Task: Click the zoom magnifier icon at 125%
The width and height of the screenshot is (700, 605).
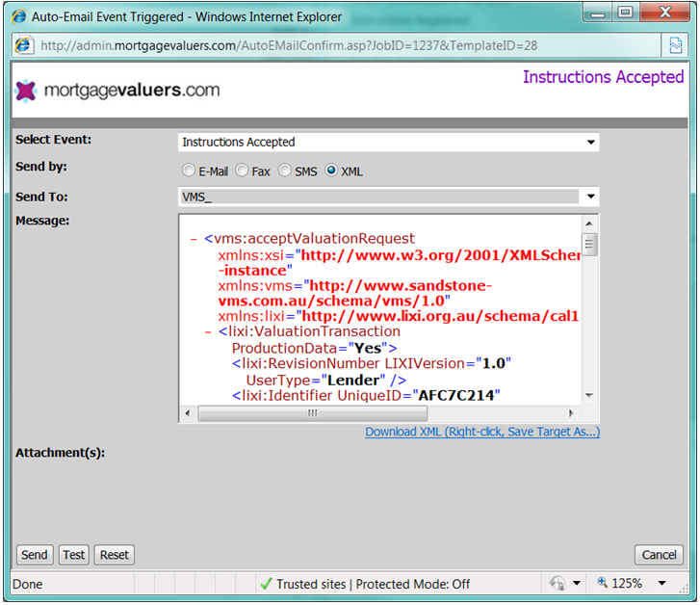Action: [602, 582]
